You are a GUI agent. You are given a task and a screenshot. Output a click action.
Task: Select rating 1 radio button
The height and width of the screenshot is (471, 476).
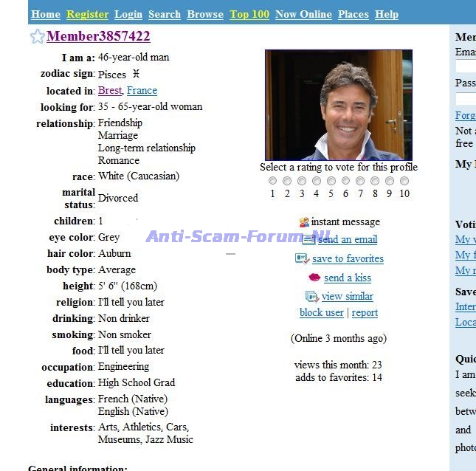(273, 181)
